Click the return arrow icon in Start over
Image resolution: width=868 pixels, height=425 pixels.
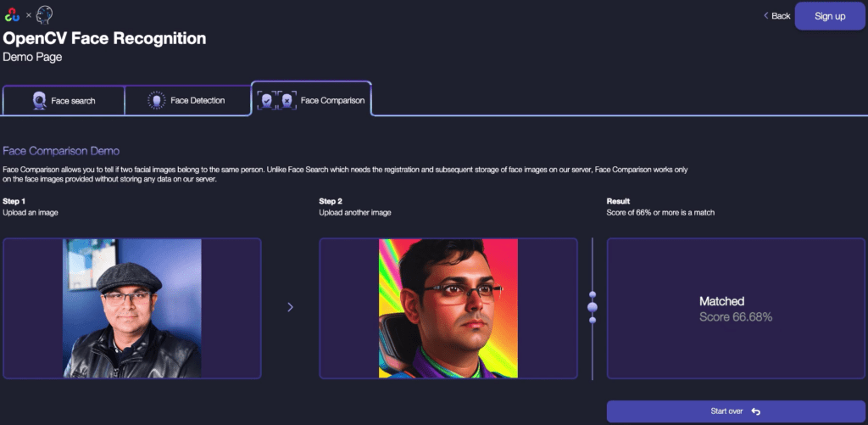(755, 411)
